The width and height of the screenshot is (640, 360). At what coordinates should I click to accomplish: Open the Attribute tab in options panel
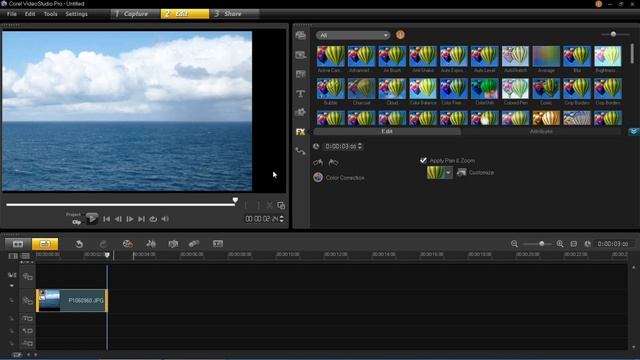tap(541, 131)
